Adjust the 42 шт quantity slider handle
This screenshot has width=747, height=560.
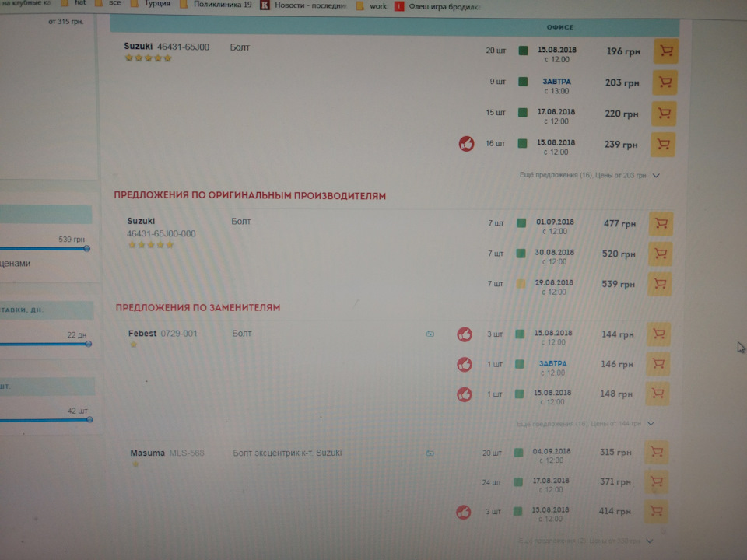tap(89, 419)
